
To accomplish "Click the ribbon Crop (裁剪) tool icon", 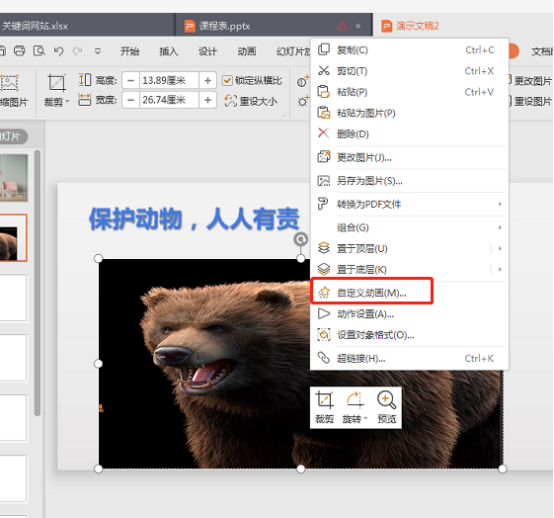I will pos(57,83).
